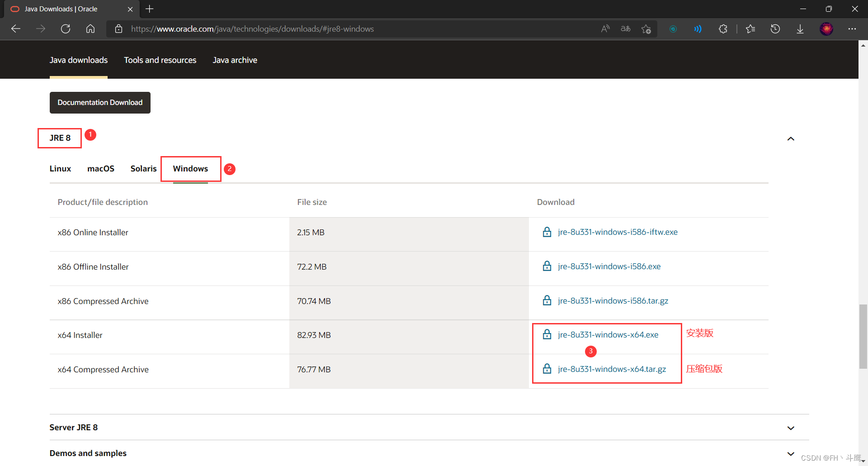Image resolution: width=868 pixels, height=466 pixels.
Task: Click the vertical scrollbar thumb
Action: 863,337
